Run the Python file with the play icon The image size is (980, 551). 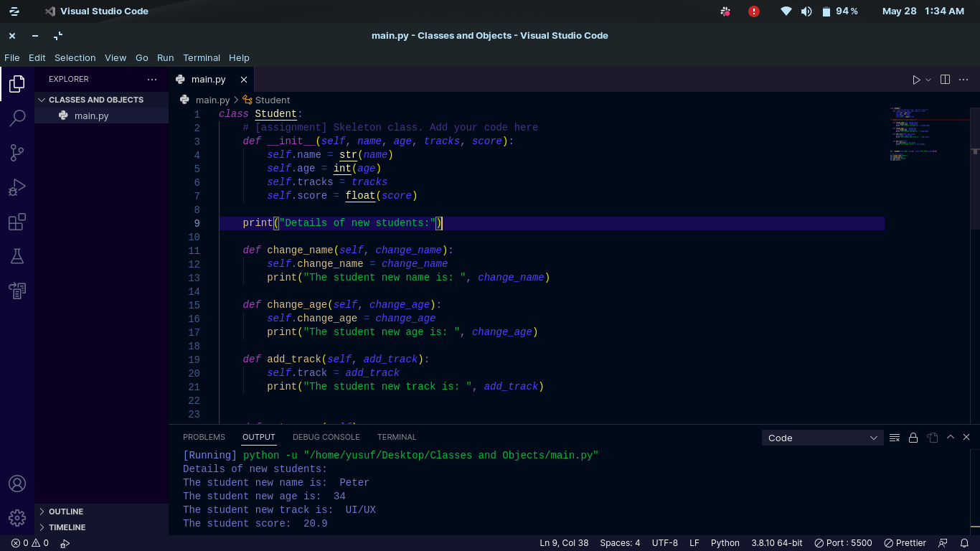916,79
